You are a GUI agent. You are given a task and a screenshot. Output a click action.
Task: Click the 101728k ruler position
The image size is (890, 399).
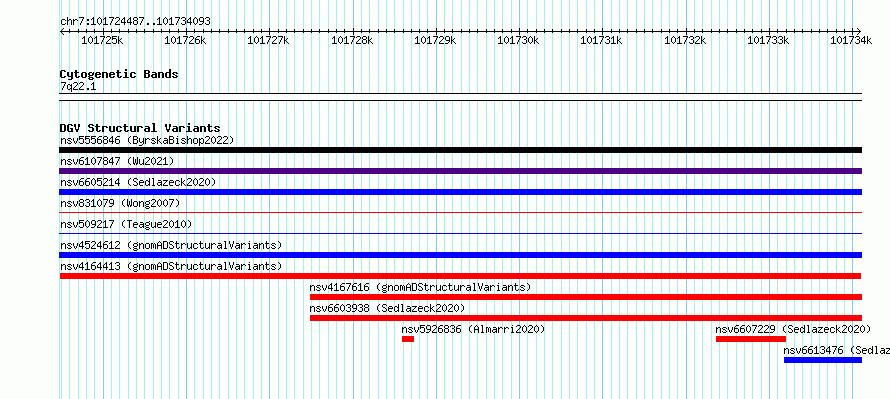(352, 40)
